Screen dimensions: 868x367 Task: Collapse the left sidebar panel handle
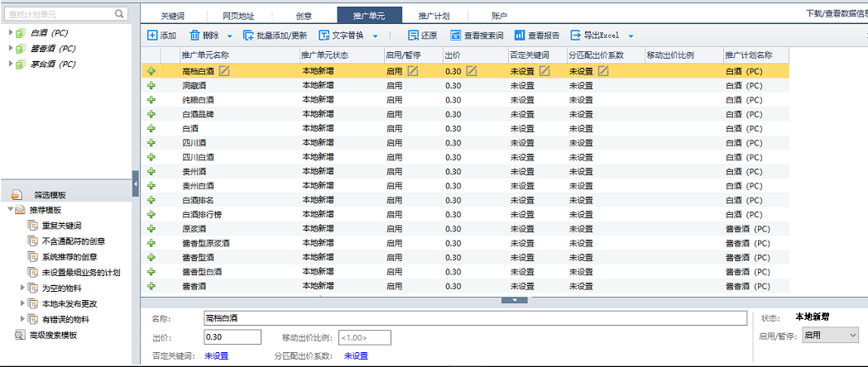[x=136, y=184]
